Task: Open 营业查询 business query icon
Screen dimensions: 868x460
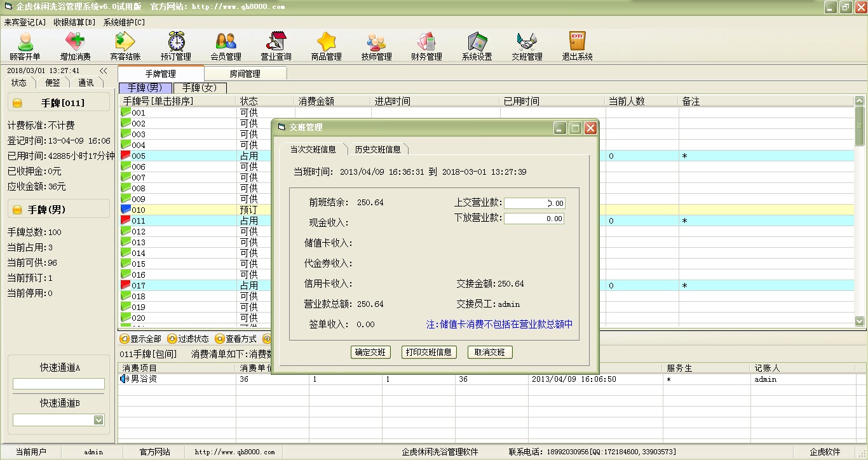Action: 276,46
